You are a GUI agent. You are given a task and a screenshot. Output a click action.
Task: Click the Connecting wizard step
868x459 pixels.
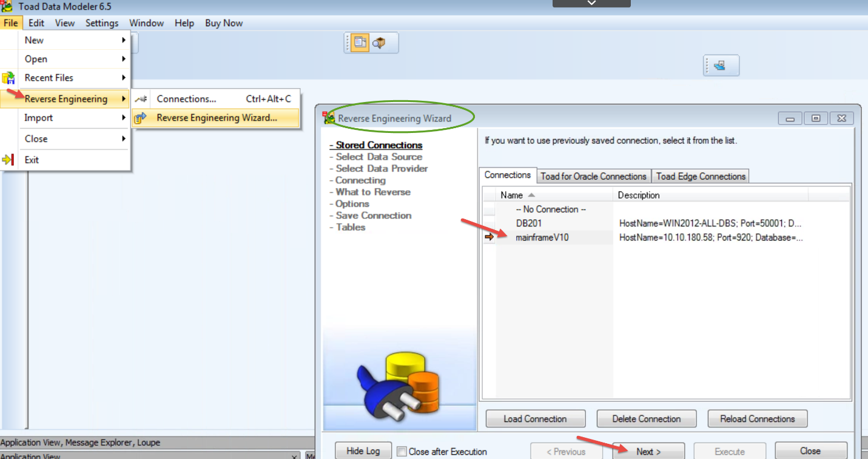(x=357, y=180)
